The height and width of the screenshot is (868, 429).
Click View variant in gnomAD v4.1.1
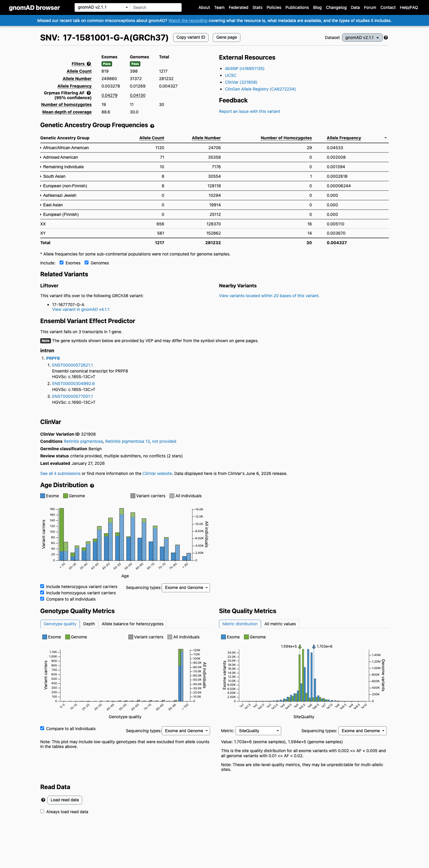81,310
